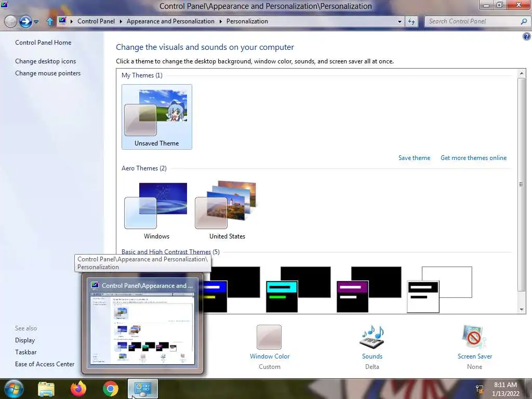This screenshot has height=399, width=532.
Task: Click the forward navigation arrow button
Action: [25, 22]
